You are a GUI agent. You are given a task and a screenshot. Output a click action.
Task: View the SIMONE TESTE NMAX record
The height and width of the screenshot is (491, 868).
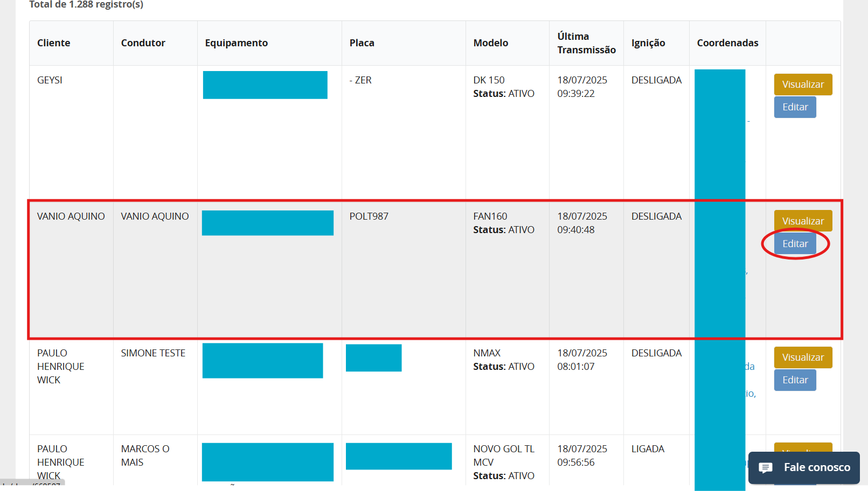coord(803,357)
